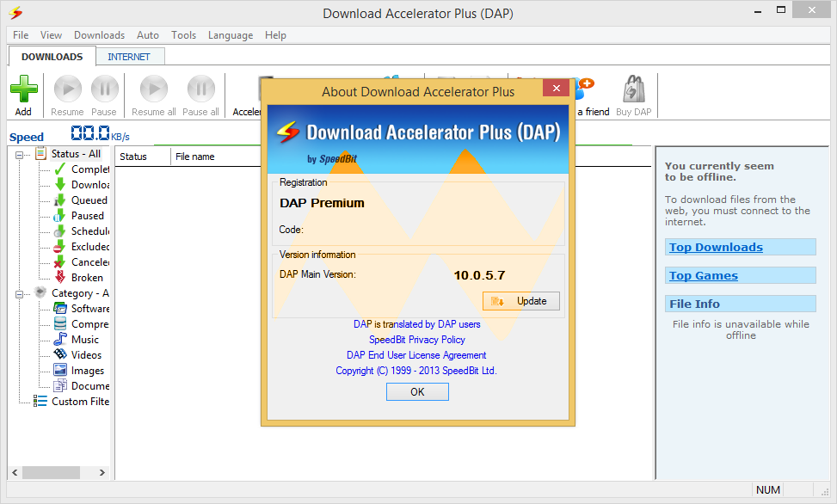This screenshot has height=504, width=837.
Task: Click the DAP Premium registration text
Action: tap(322, 204)
